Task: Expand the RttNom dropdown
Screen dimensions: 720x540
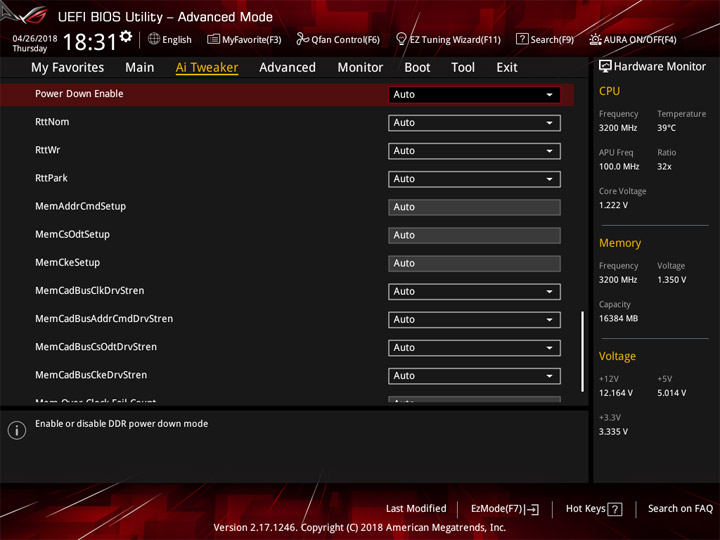Action: coord(474,123)
